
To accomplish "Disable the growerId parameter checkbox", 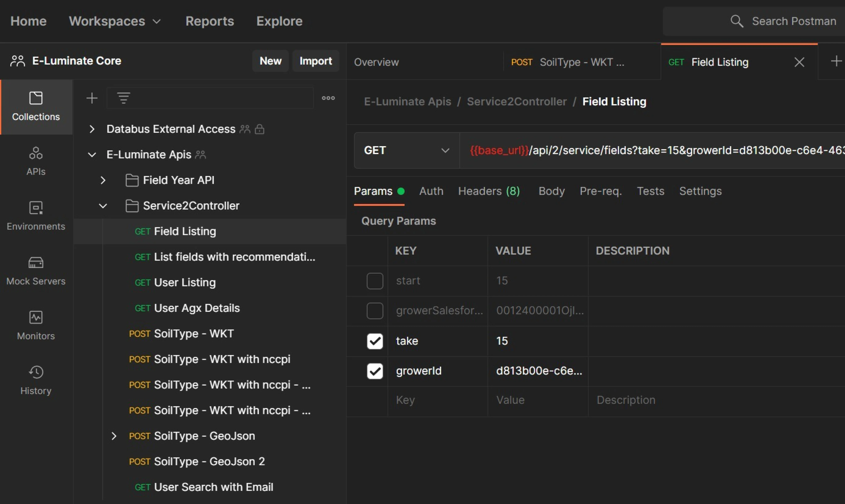I will [x=375, y=371].
